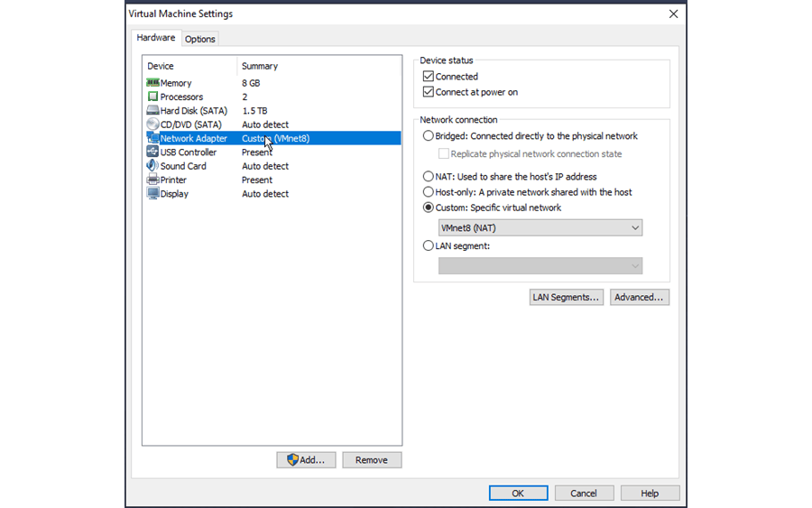Select the Printer label
812x508 pixels.
(173, 180)
